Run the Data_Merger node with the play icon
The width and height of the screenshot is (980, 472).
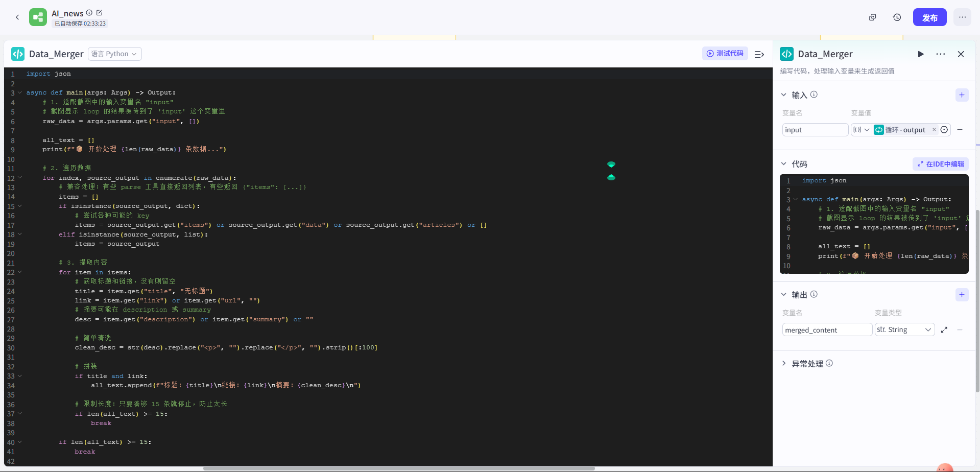pyautogui.click(x=921, y=54)
